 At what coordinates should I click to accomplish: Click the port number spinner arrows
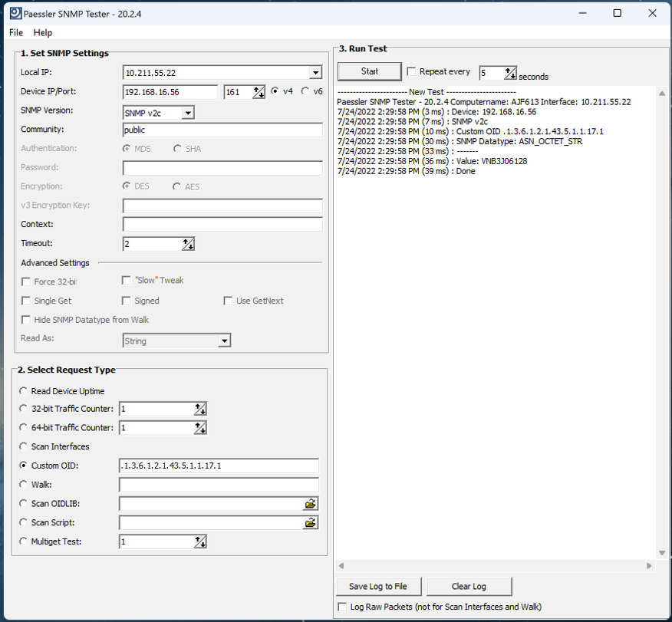pos(259,92)
